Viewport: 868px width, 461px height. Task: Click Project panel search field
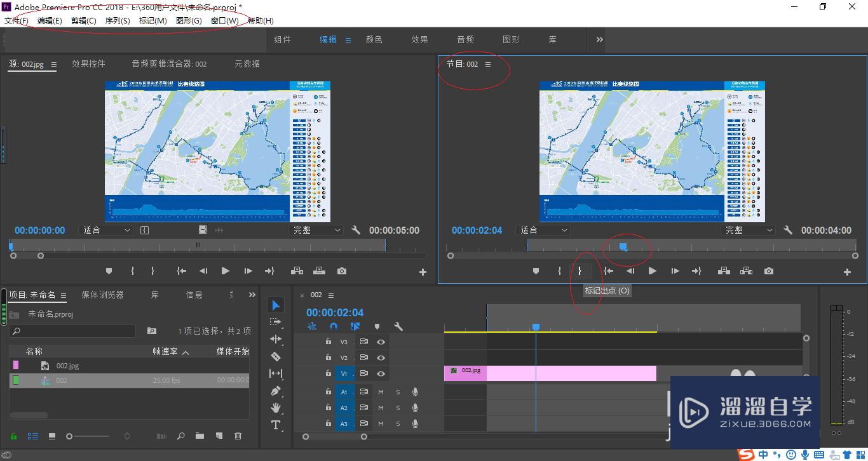(72, 331)
